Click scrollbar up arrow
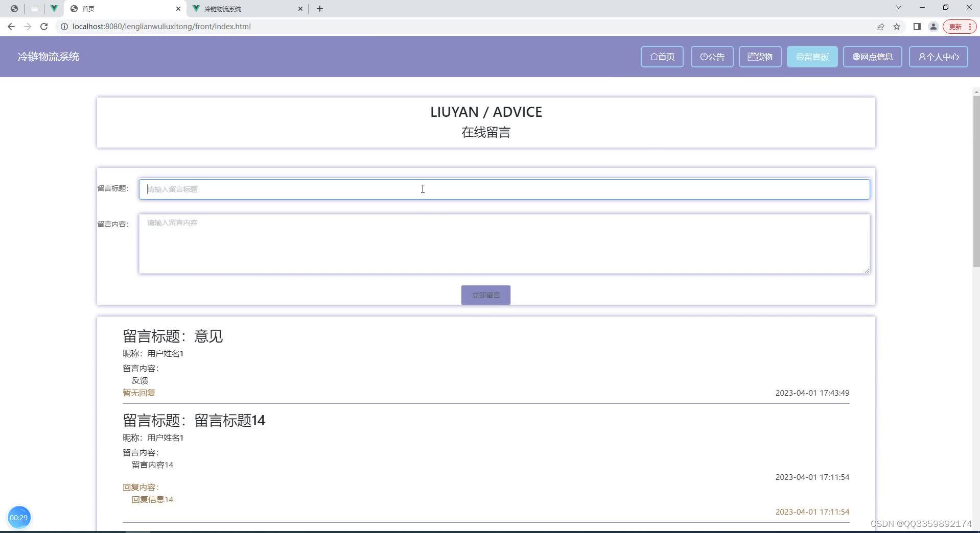This screenshot has width=980, height=533. pos(976,92)
